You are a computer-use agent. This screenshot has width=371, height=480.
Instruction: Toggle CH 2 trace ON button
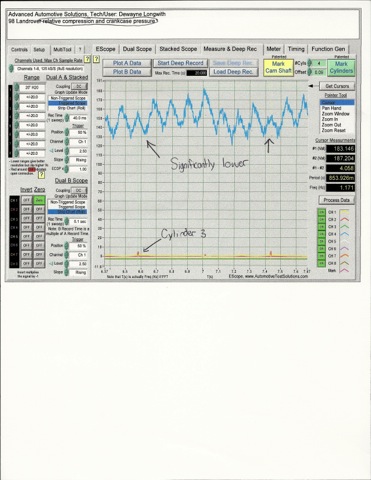pyautogui.click(x=322, y=219)
